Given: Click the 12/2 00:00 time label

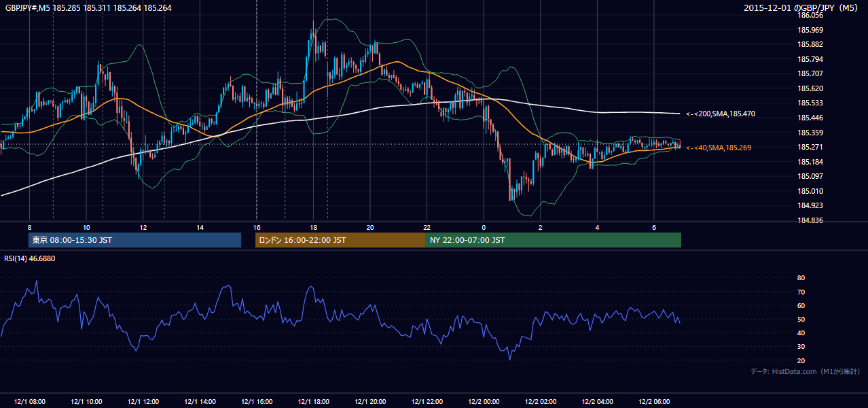Looking at the screenshot, I should 484,402.
